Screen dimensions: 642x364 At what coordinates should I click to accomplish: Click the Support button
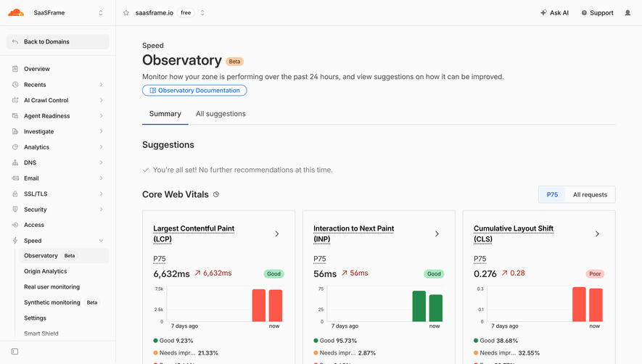pos(597,13)
